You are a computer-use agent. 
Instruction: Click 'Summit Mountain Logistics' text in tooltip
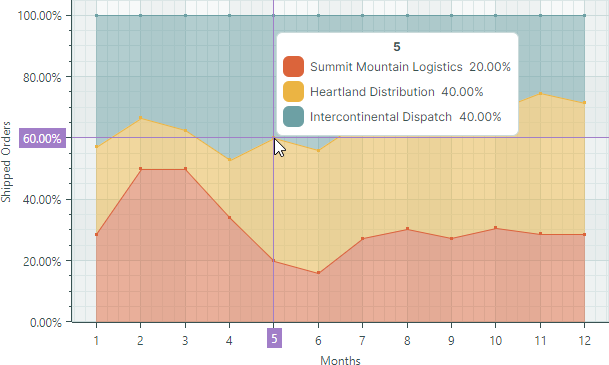[x=386, y=67]
